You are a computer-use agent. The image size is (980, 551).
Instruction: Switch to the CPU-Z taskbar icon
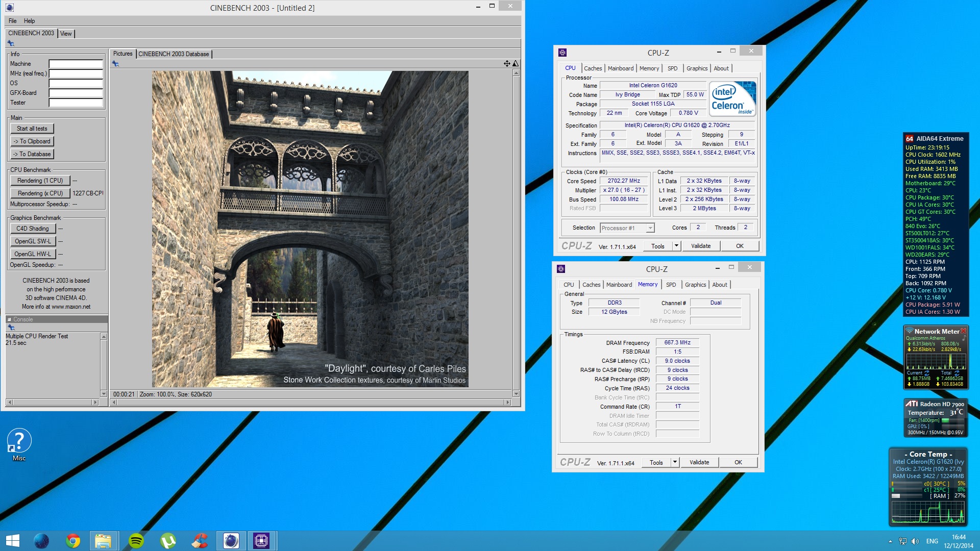coord(262,541)
